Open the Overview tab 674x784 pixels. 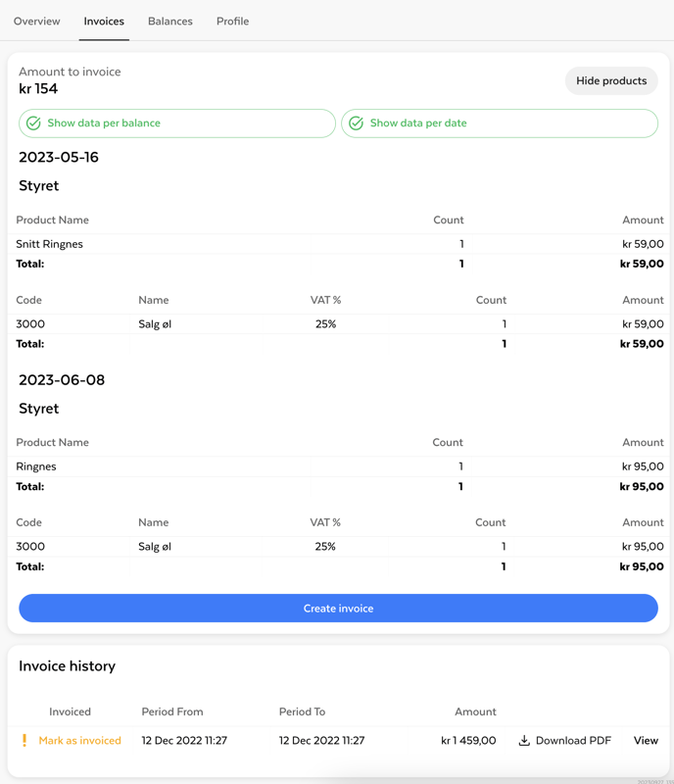tap(37, 21)
